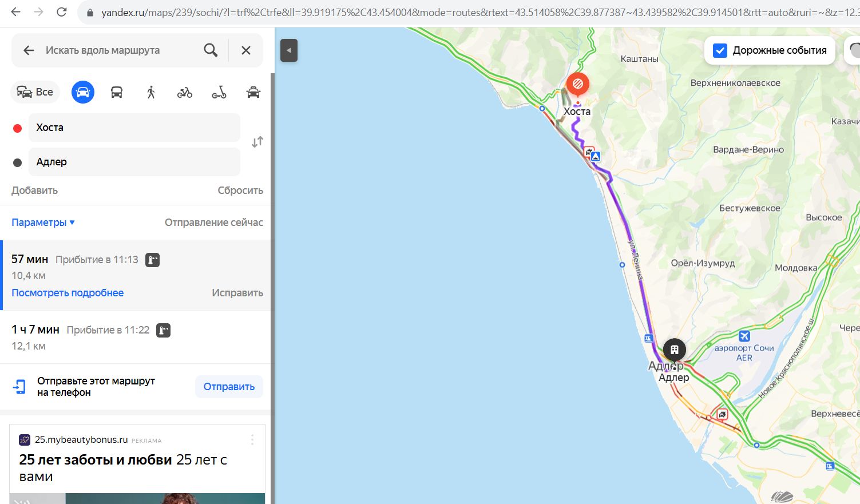This screenshot has width=860, height=504.
Task: Click the Отправить button
Action: point(229,387)
